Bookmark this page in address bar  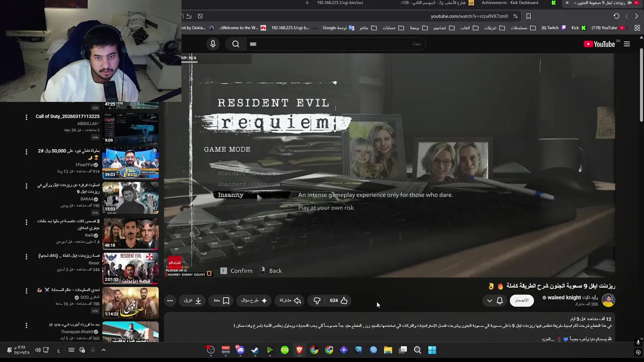click(x=528, y=16)
